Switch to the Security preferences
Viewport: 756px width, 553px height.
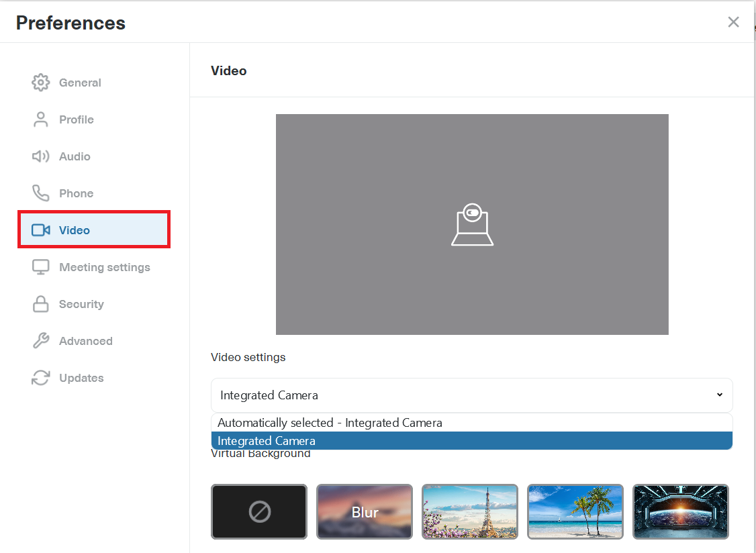[81, 304]
